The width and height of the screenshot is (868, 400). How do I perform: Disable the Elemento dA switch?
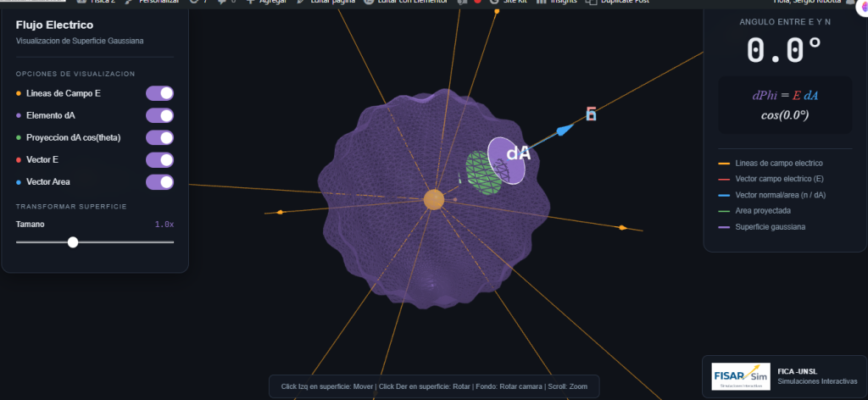[159, 115]
